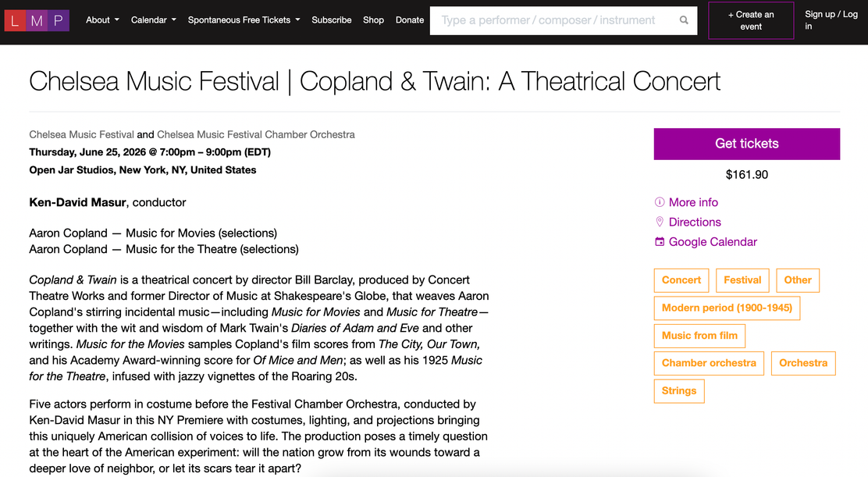
Task: Expand Spontaneous Free Tickets dropdown
Action: point(244,20)
